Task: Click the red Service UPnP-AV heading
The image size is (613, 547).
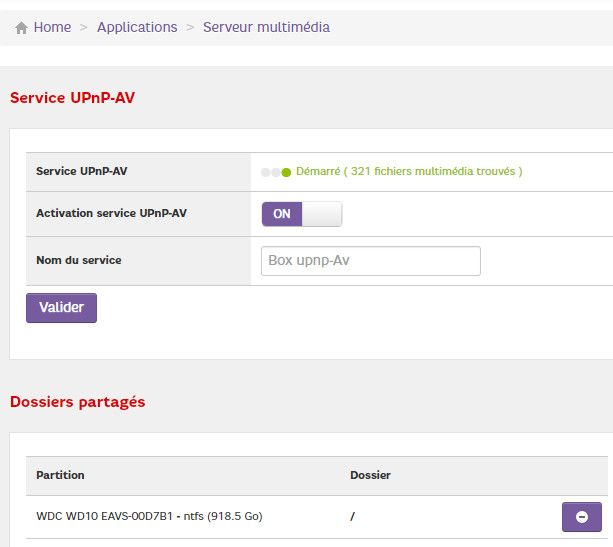Action: (72, 98)
